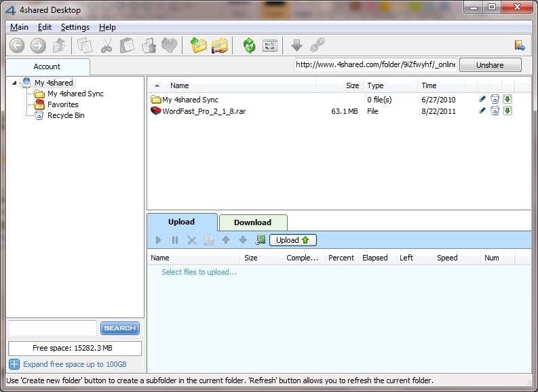Delete WordFast_Pro_2_1_8.rar using bin icon
538x392 pixels.
(495, 111)
